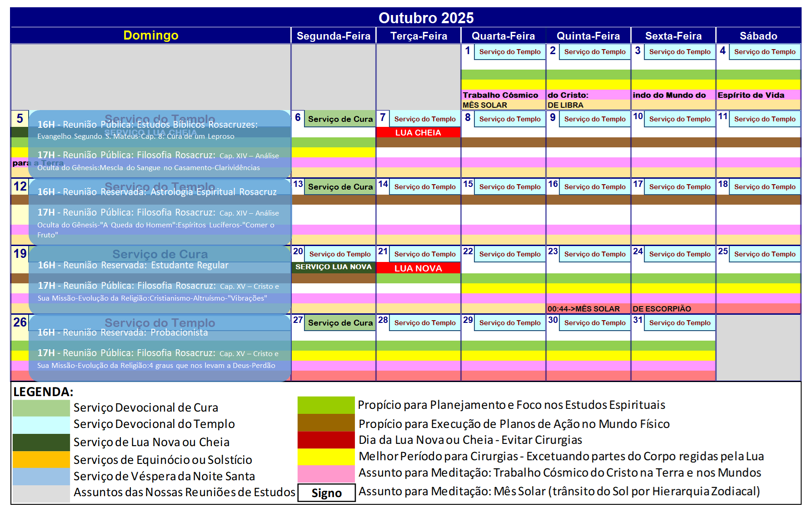Select the Domingo column header
Screen dimensions: 812x513
pos(150,35)
